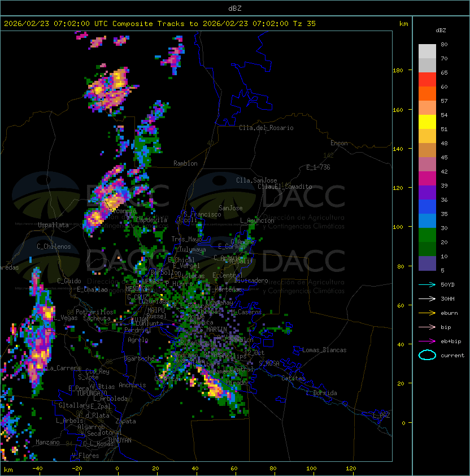Click the 'Catitas' map label
The width and height of the screenshot is (470, 476).
tap(293, 378)
